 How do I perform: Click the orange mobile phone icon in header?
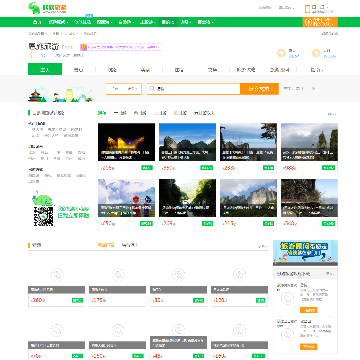307,9
